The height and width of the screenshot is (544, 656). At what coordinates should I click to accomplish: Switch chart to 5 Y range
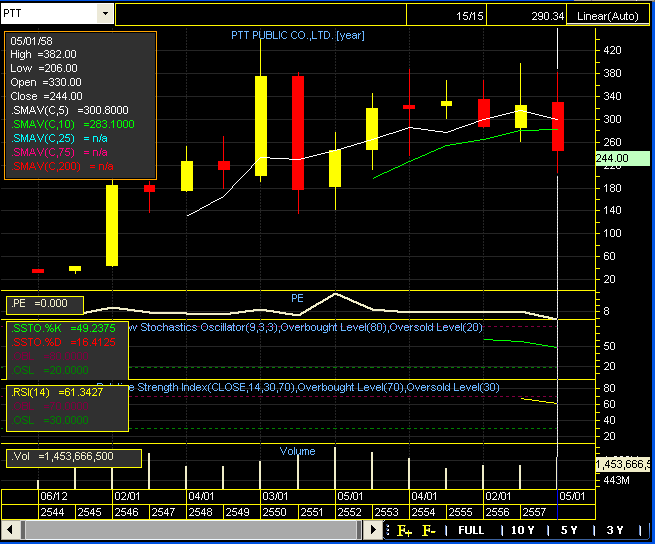coord(569,530)
